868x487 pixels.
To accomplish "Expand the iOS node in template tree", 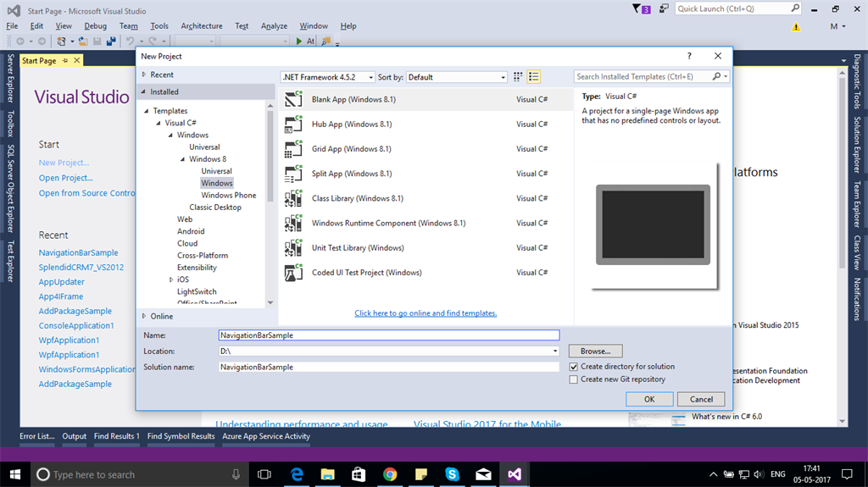I will pos(171,279).
